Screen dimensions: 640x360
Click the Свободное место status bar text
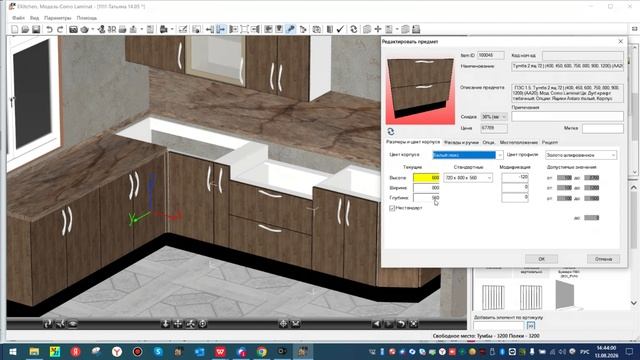coord(486,336)
